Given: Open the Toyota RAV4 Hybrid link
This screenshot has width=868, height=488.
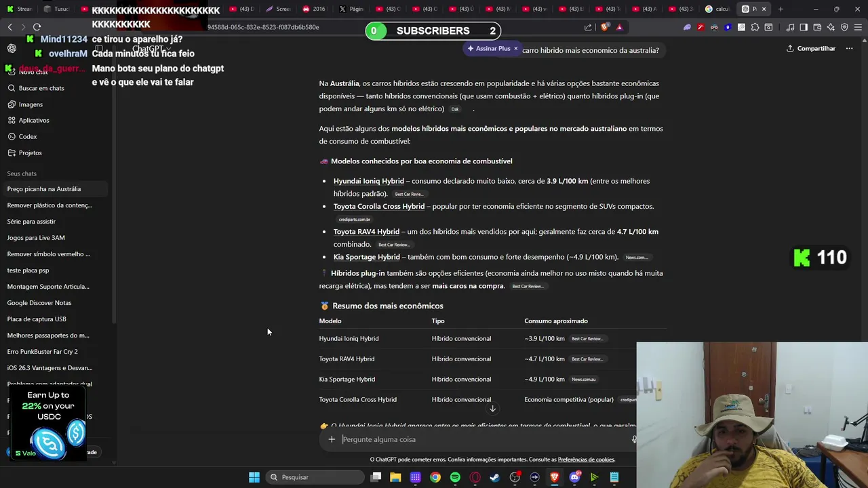Looking at the screenshot, I should pos(366,232).
